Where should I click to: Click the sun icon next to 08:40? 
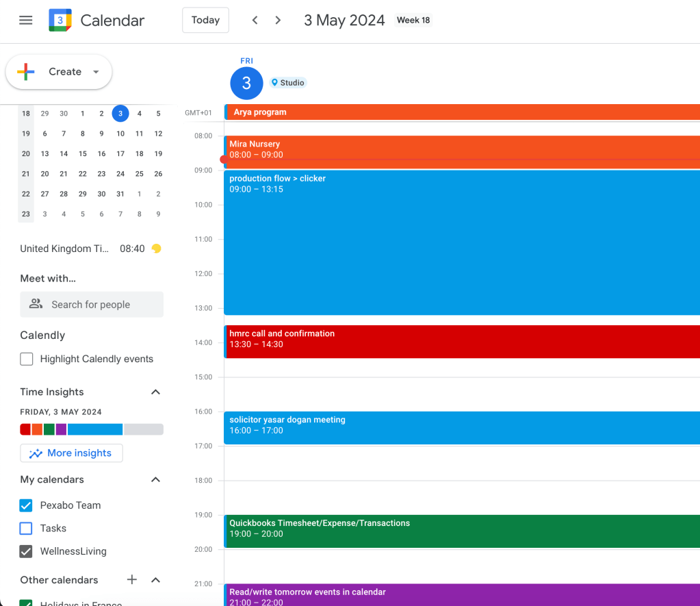click(x=156, y=249)
